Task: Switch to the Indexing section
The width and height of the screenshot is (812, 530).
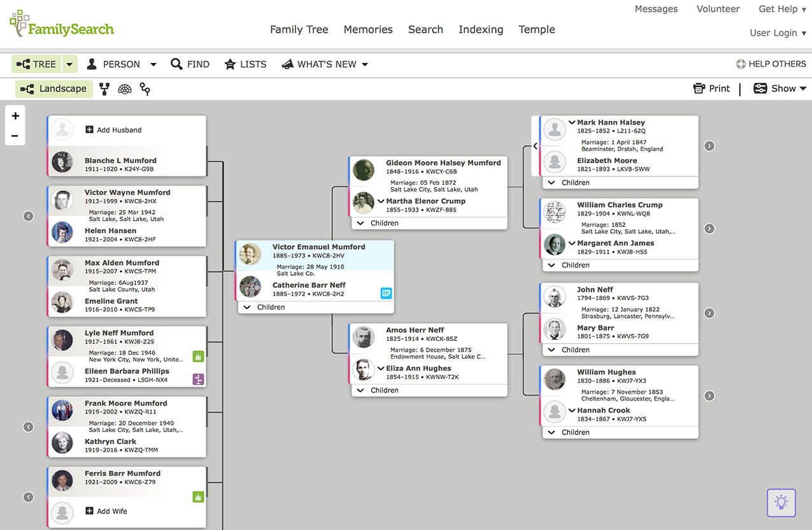Action: point(481,29)
